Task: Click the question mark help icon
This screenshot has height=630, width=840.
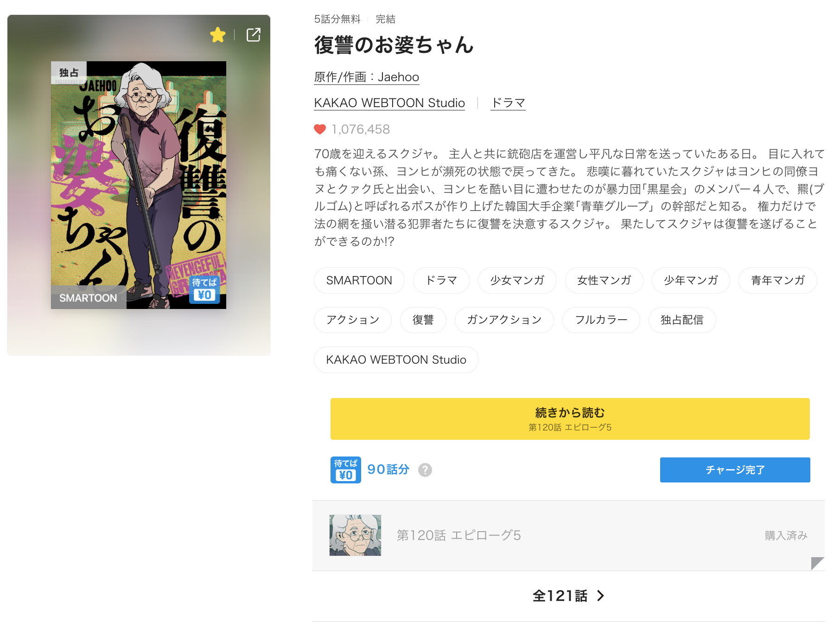Action: coord(425,470)
